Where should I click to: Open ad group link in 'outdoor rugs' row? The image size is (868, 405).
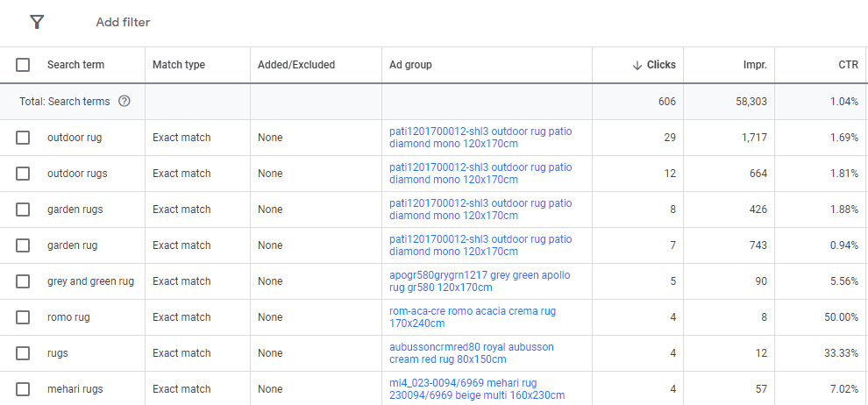click(x=480, y=174)
